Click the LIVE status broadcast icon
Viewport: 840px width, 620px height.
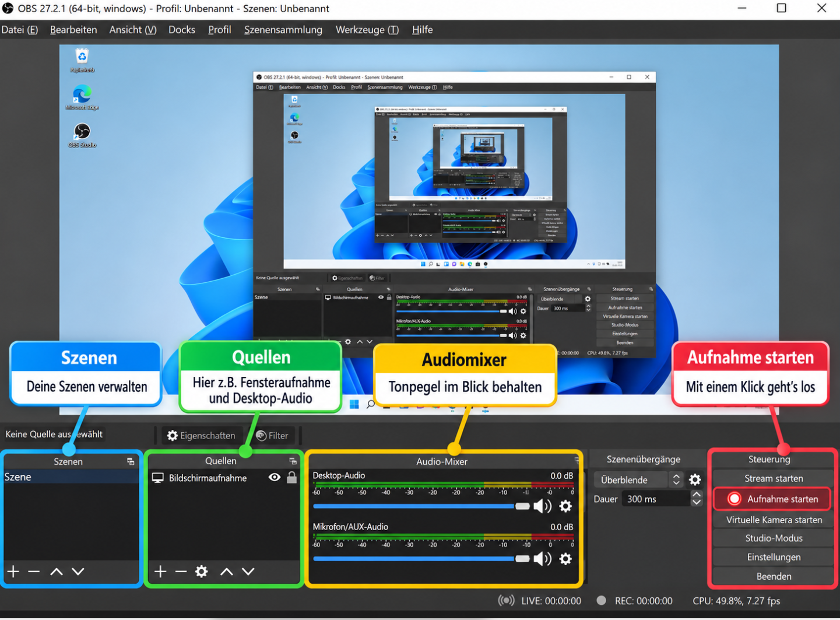click(x=506, y=601)
